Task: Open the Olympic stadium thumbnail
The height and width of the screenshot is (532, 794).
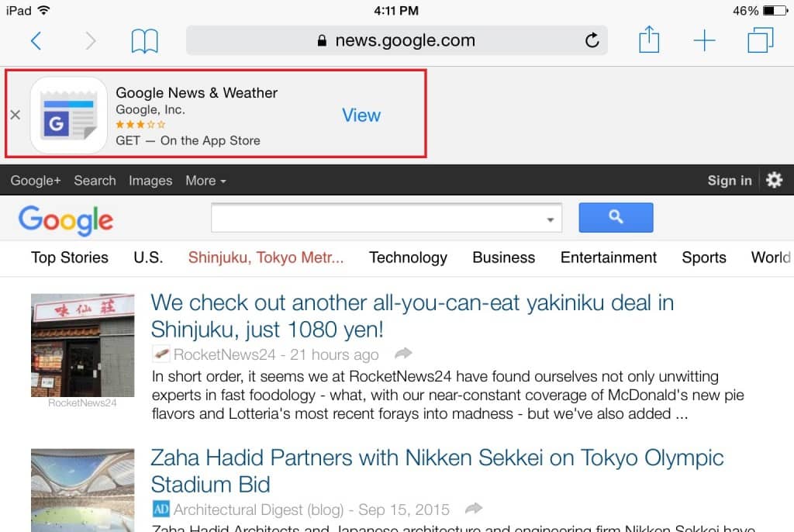Action: 82,490
